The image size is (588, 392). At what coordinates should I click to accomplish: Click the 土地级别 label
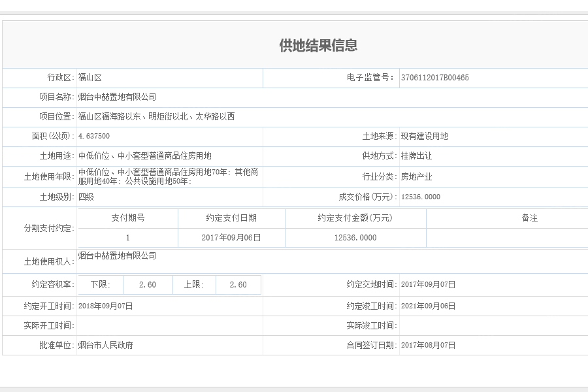57,197
